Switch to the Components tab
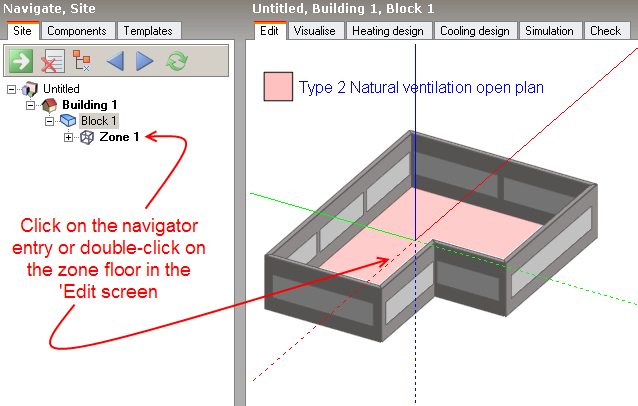 [77, 31]
